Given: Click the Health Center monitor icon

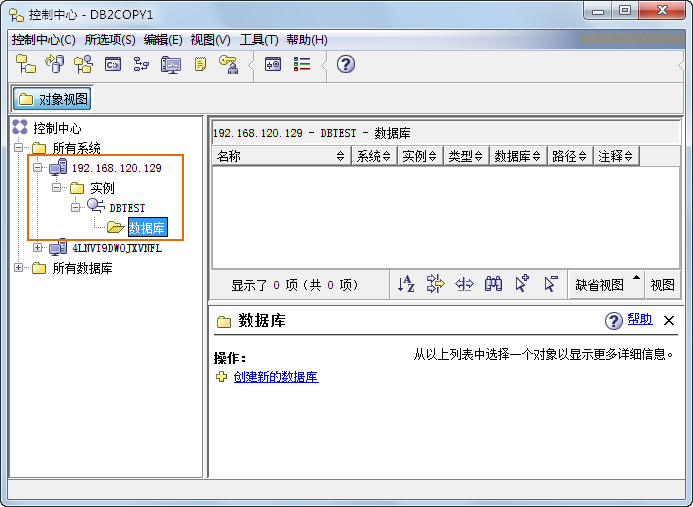Looking at the screenshot, I should coord(170,64).
